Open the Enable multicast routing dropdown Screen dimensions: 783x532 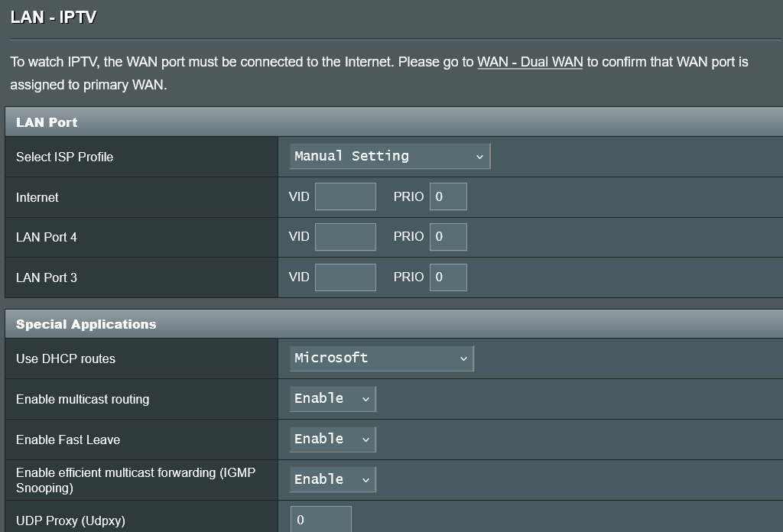tap(332, 398)
